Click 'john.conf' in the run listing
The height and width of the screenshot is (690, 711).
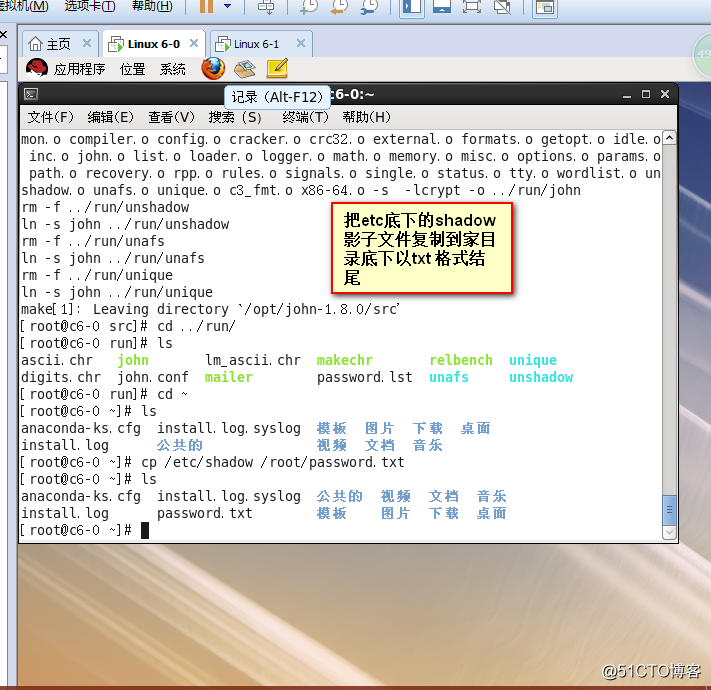tap(152, 377)
